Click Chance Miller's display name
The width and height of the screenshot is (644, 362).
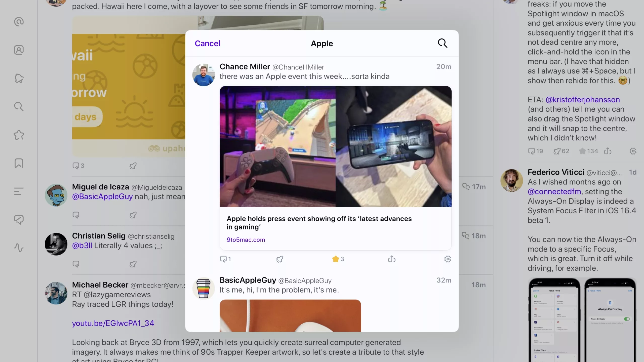coord(245,67)
